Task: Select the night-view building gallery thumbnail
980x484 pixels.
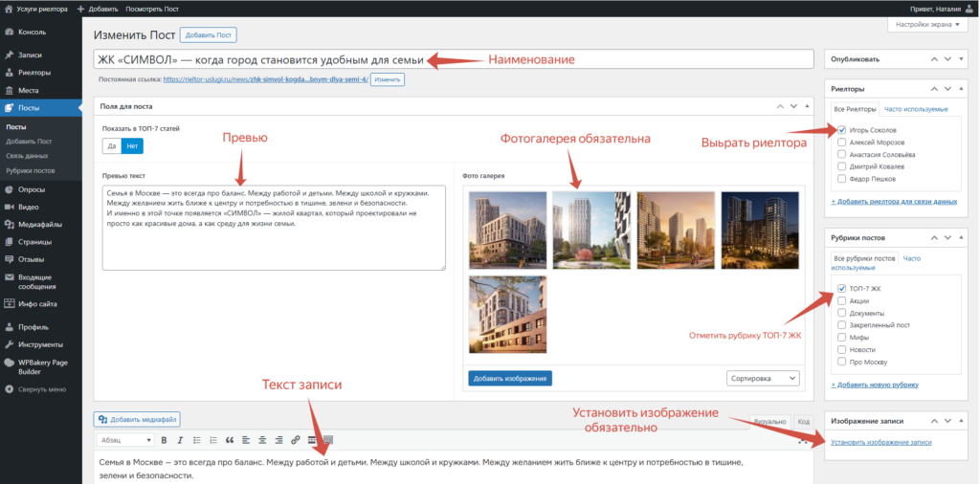Action: coord(760,231)
